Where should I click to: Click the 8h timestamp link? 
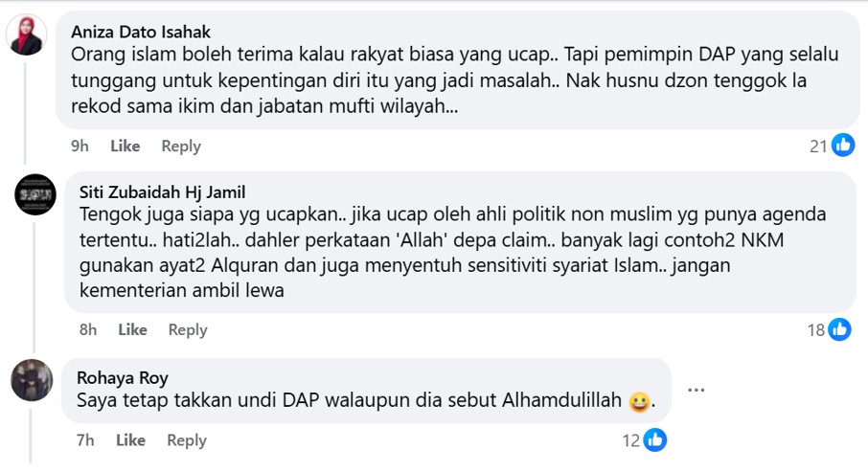click(88, 329)
